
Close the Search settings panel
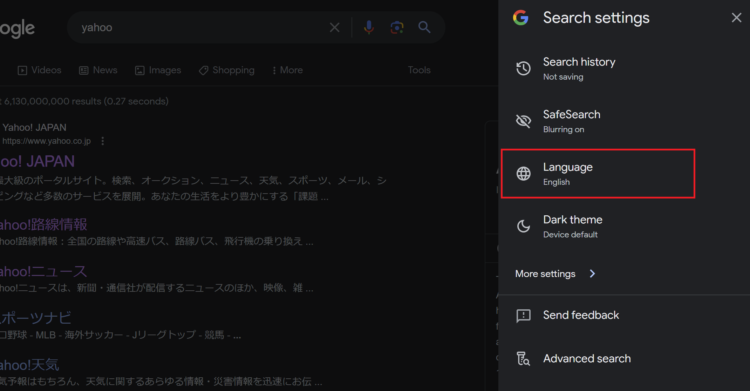[x=736, y=18]
